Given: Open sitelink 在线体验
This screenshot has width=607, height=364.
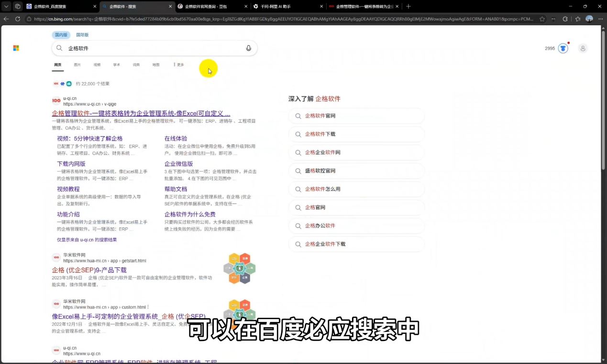Looking at the screenshot, I should (x=176, y=139).
